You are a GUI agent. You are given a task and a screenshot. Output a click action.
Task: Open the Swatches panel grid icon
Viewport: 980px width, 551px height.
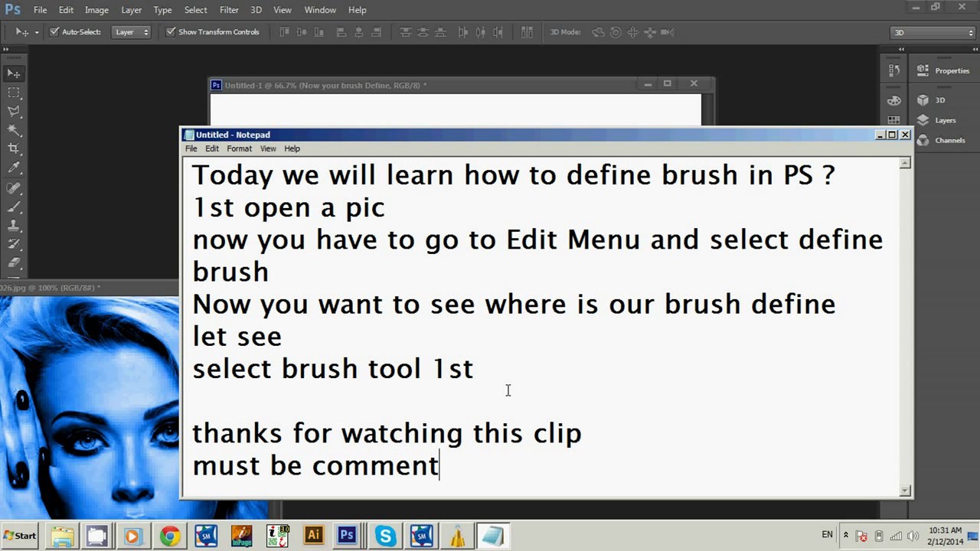point(893,120)
